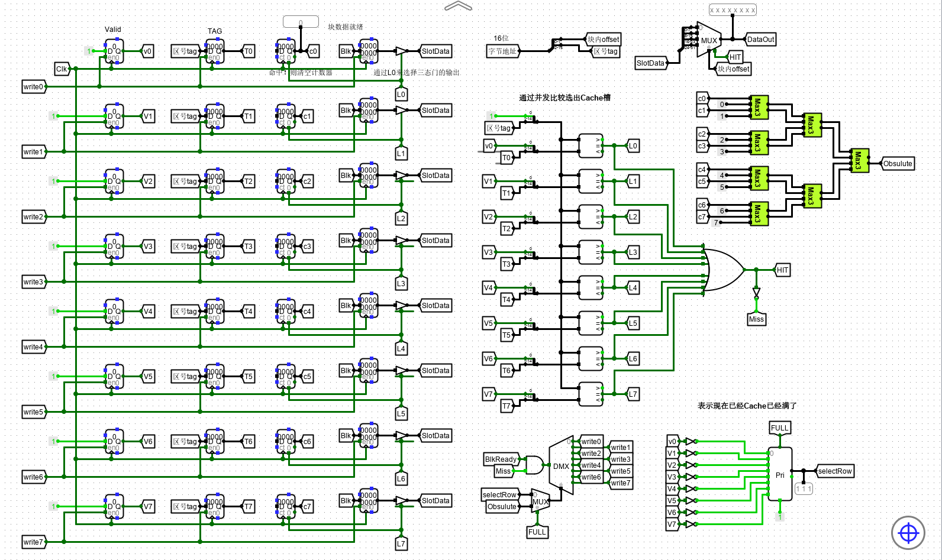Image resolution: width=942 pixels, height=560 pixels.
Task: Select the tri-state buffer controlled by L0
Action: 401,51
